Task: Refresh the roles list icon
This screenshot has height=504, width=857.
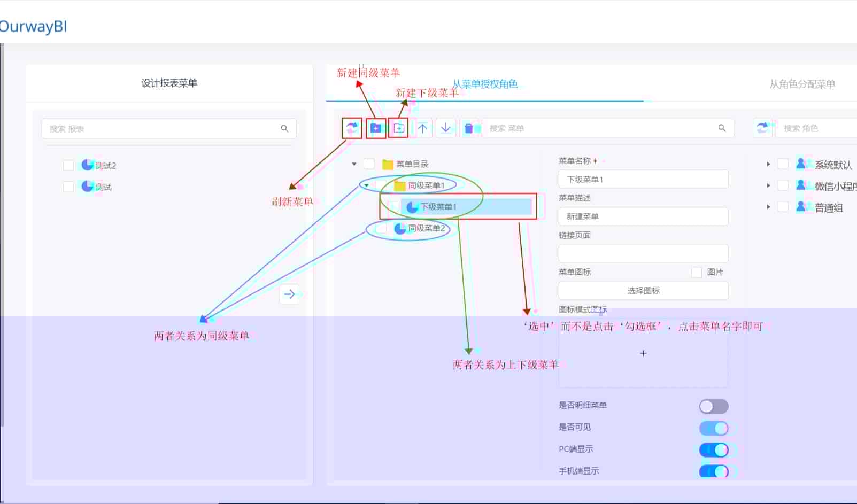Action: coord(762,128)
